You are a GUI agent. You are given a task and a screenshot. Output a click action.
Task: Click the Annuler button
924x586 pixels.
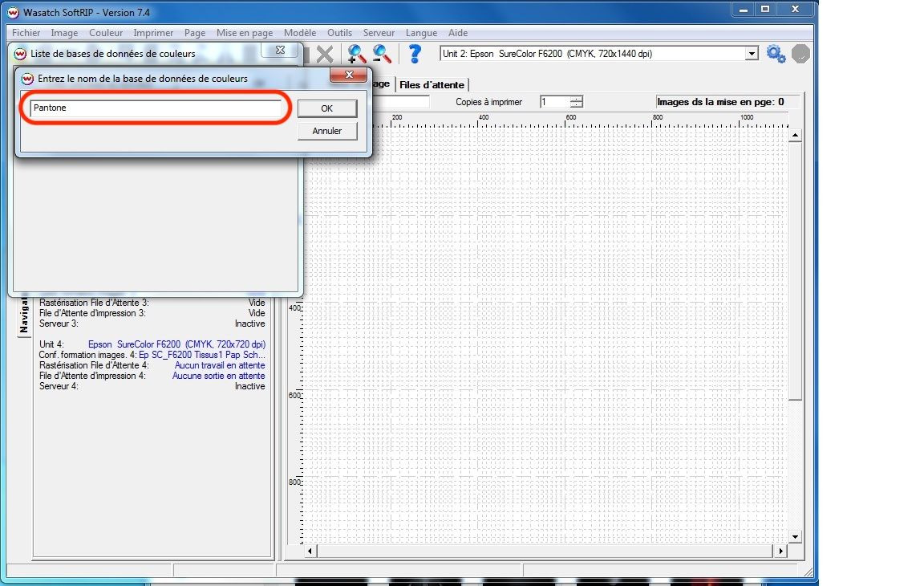coord(327,131)
